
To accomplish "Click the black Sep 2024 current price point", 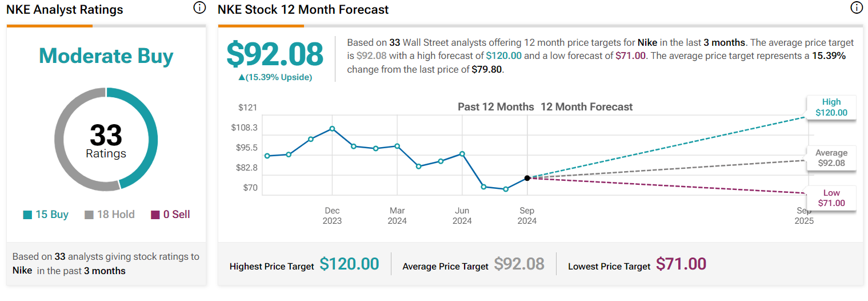I will pos(527,178).
